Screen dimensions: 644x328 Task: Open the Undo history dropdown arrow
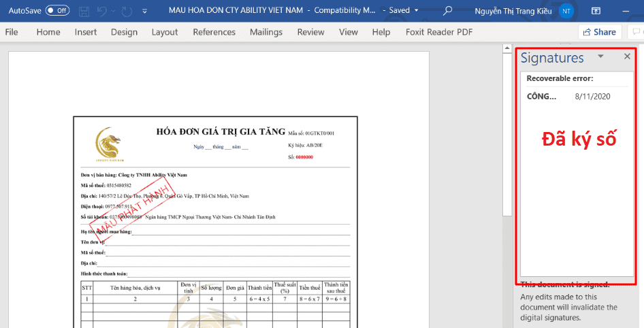(114, 11)
